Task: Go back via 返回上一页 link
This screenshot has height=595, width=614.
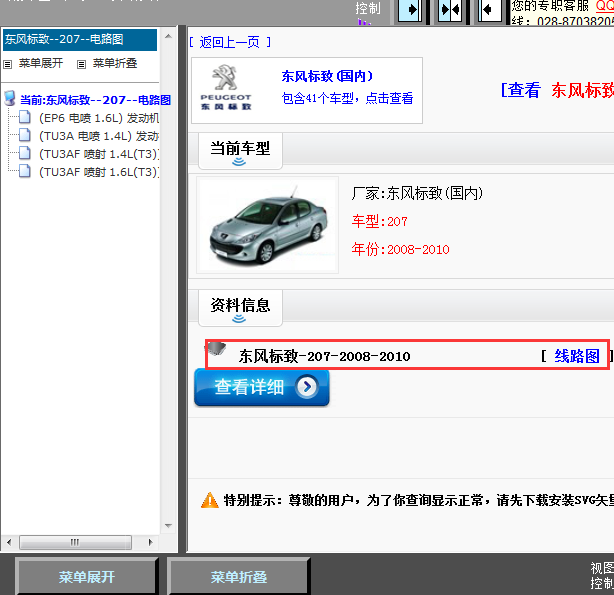Action: pyautogui.click(x=230, y=42)
